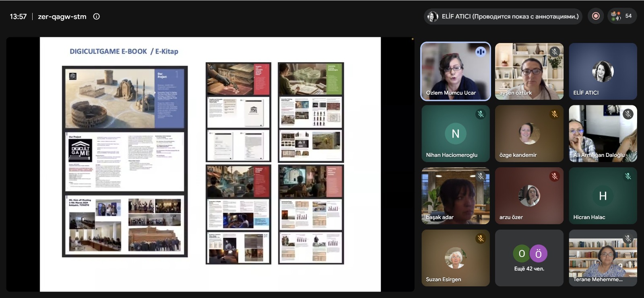Image resolution: width=644 pixels, height=298 pixels.
Task: Click the green O avatar in overflow tile
Action: [x=522, y=254]
